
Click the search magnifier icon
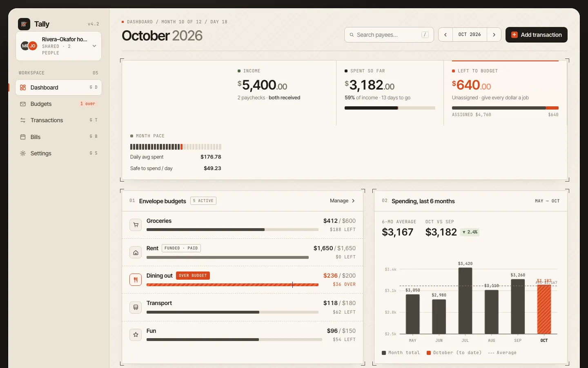[x=352, y=35]
